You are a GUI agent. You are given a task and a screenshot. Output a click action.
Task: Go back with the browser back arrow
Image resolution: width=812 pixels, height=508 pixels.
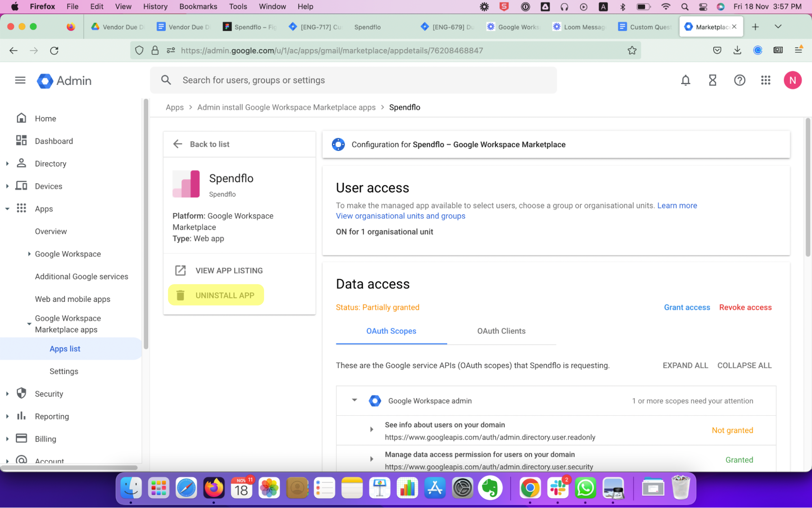coord(13,50)
